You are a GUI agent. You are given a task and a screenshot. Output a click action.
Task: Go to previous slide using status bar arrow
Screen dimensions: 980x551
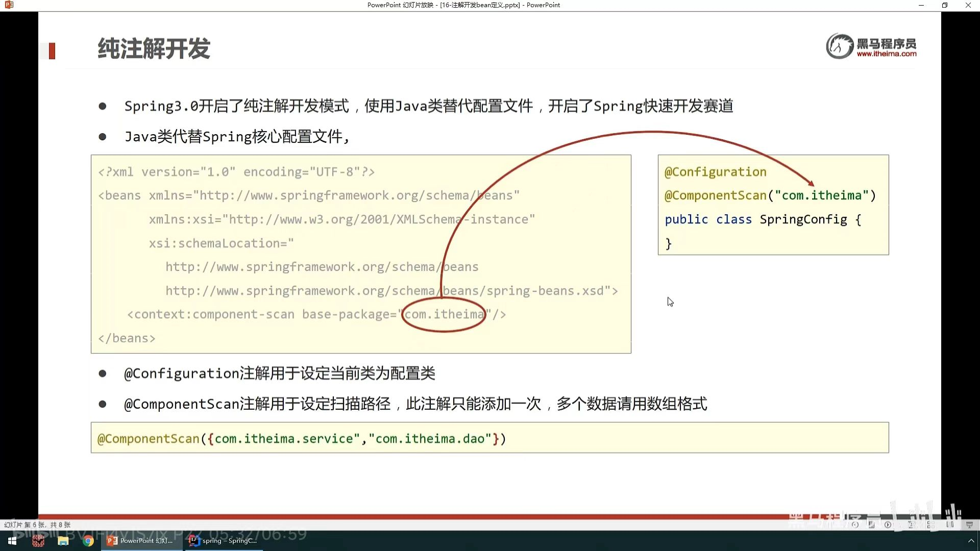[x=855, y=524]
